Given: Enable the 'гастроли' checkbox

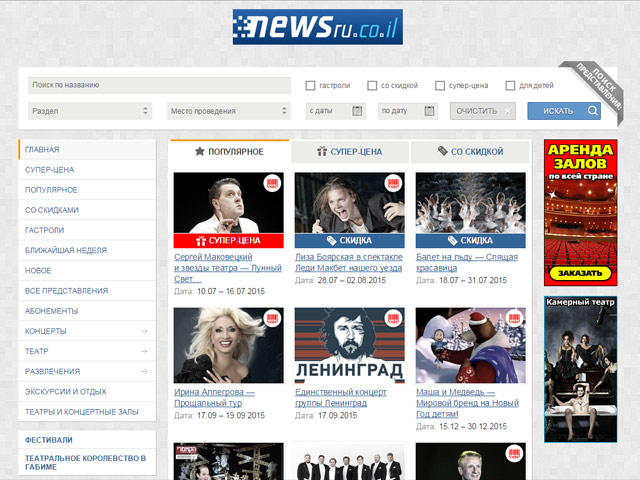Looking at the screenshot, I should [x=310, y=86].
